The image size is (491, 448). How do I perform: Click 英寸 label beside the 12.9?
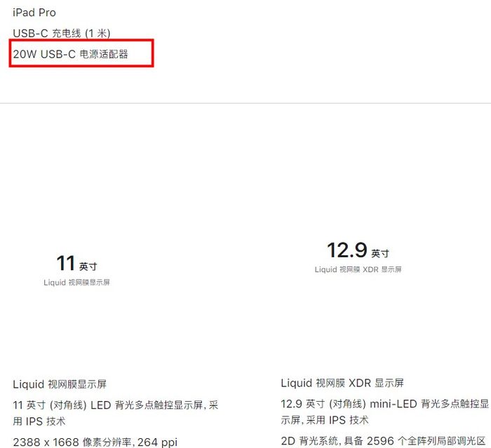[x=380, y=253]
